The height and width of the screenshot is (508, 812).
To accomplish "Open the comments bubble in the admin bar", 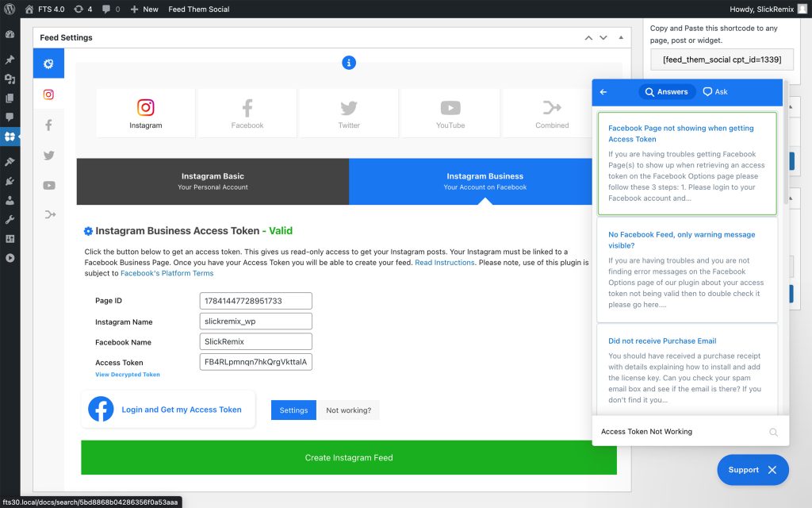I will pyautogui.click(x=111, y=9).
